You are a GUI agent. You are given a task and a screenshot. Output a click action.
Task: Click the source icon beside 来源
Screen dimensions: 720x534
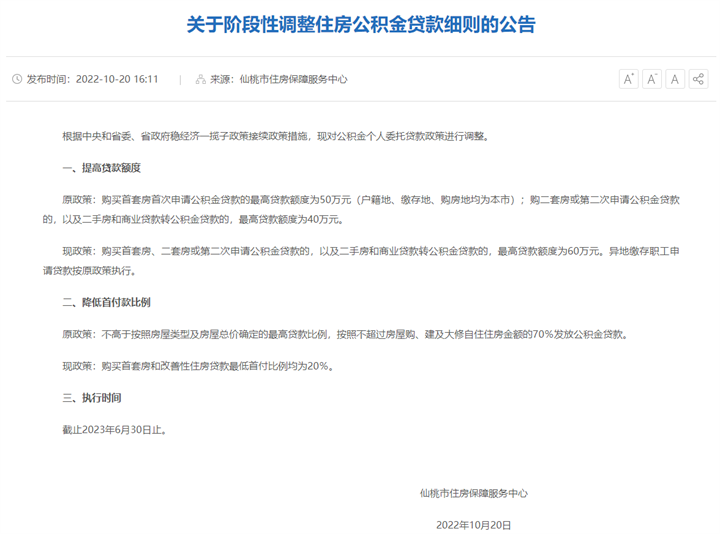tap(200, 79)
